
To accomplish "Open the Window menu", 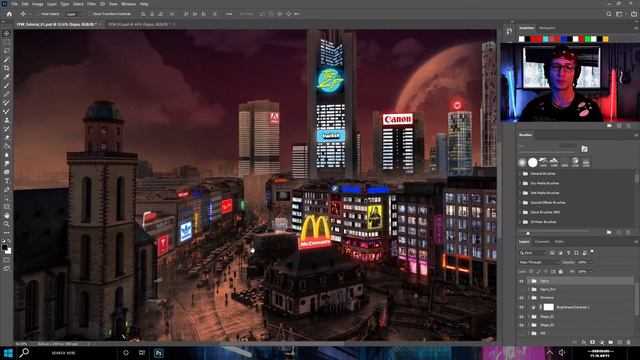I will click(x=128, y=4).
